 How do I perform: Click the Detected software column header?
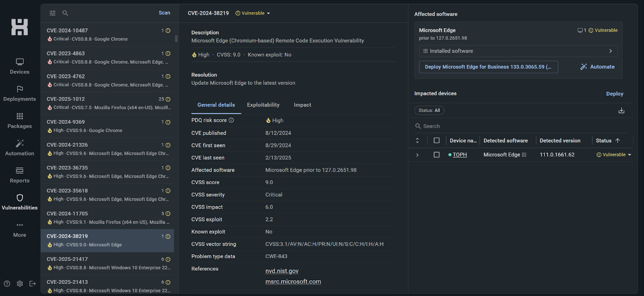point(506,140)
